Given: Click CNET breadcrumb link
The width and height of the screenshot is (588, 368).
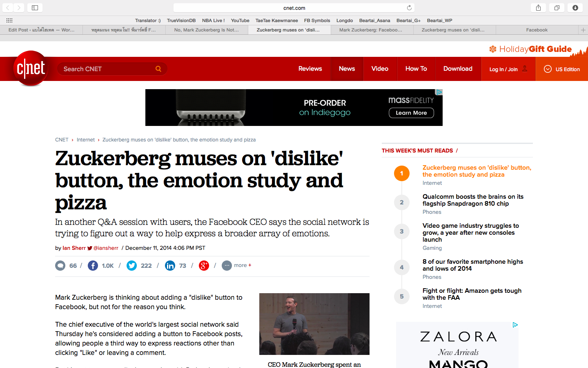Looking at the screenshot, I should click(62, 140).
